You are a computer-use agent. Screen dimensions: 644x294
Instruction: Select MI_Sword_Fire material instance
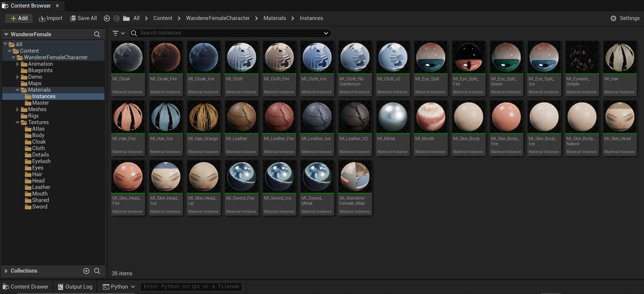[241, 188]
